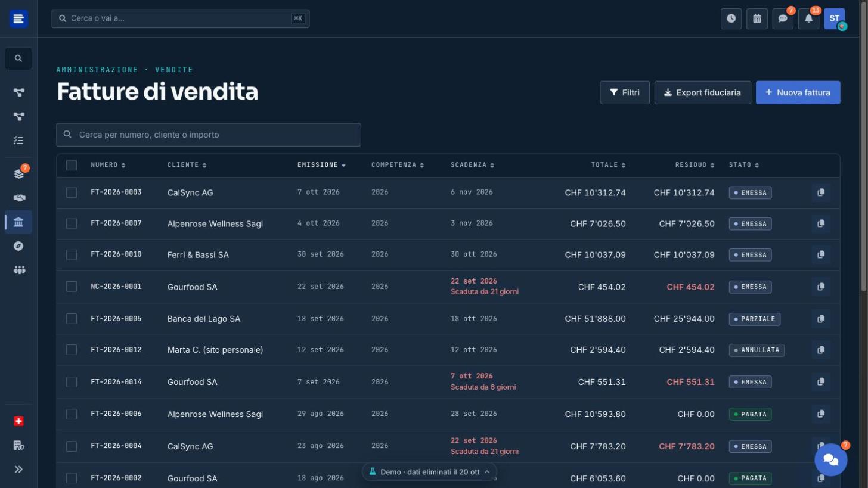
Task: Click the Swiss flag icon in the sidebar
Action: (18, 421)
